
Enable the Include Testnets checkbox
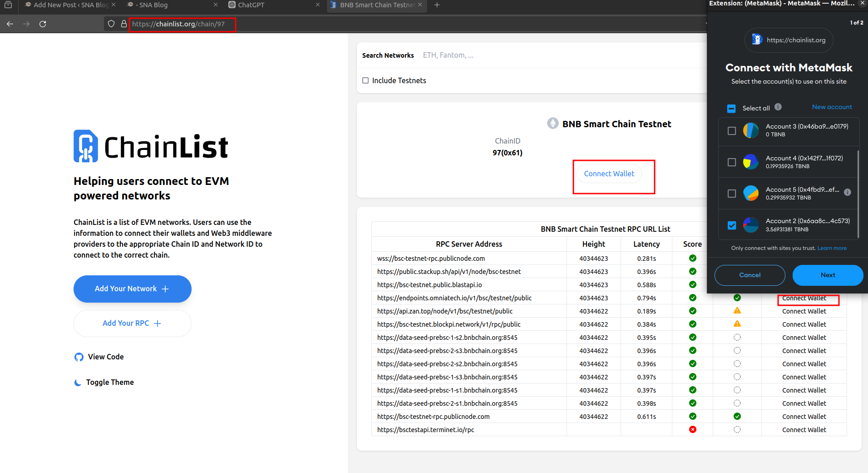(365, 80)
